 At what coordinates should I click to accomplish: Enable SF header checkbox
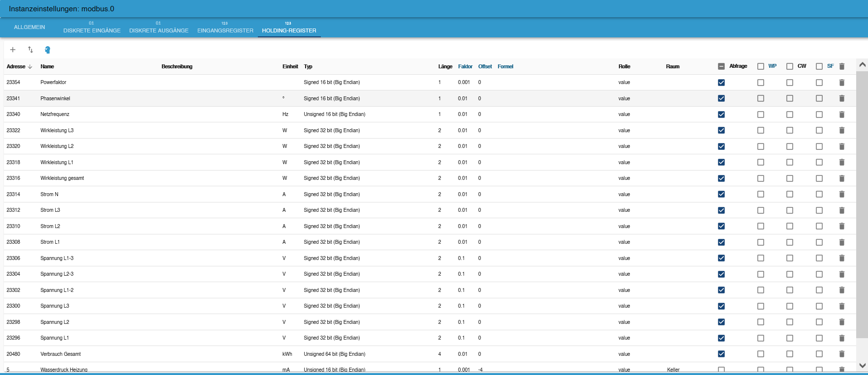tap(819, 66)
